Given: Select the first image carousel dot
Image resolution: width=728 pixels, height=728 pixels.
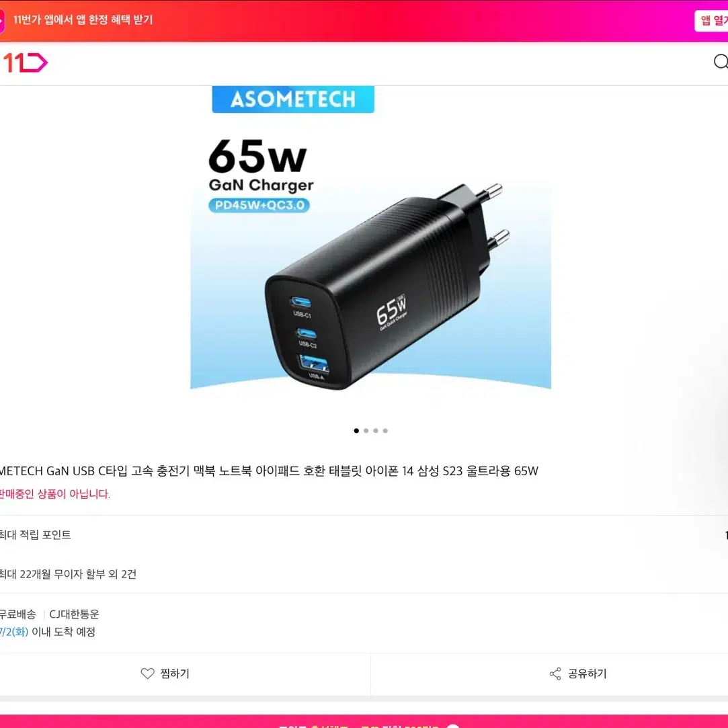Looking at the screenshot, I should (356, 431).
